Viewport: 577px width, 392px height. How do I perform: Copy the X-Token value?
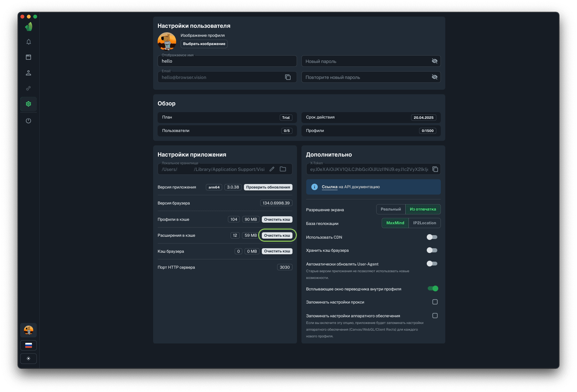435,169
